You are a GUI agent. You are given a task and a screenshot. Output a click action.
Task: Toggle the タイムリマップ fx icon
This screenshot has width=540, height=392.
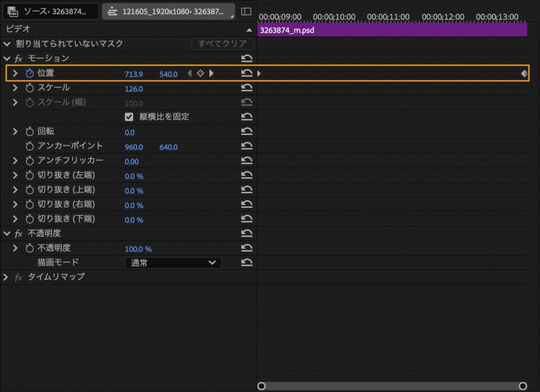19,277
